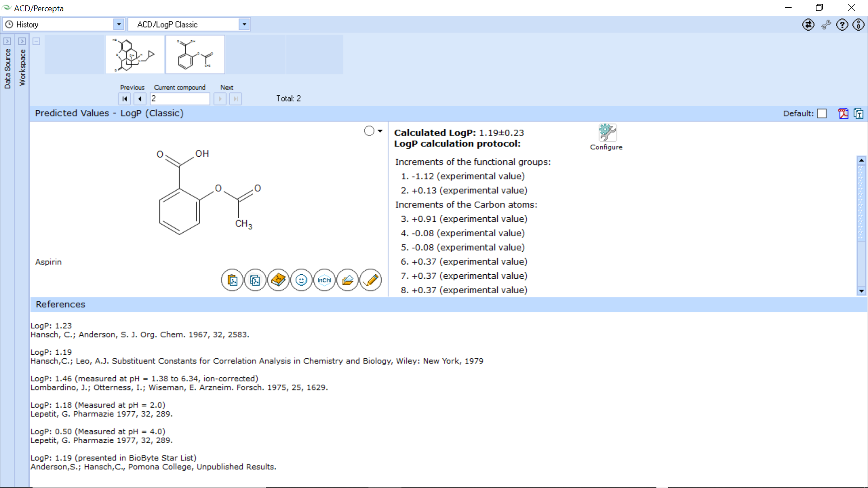Image resolution: width=868 pixels, height=488 pixels.
Task: Go to the Previous compound
Action: pos(140,99)
